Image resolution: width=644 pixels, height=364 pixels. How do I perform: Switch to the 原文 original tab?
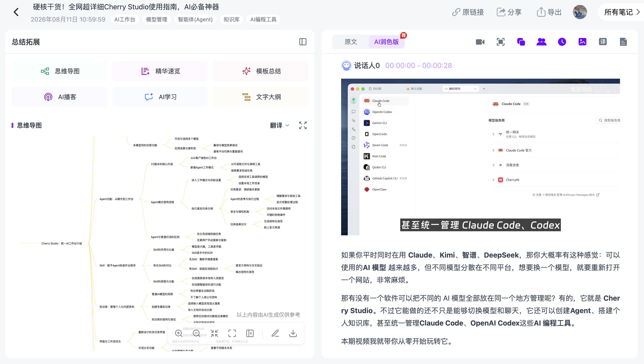[351, 42]
